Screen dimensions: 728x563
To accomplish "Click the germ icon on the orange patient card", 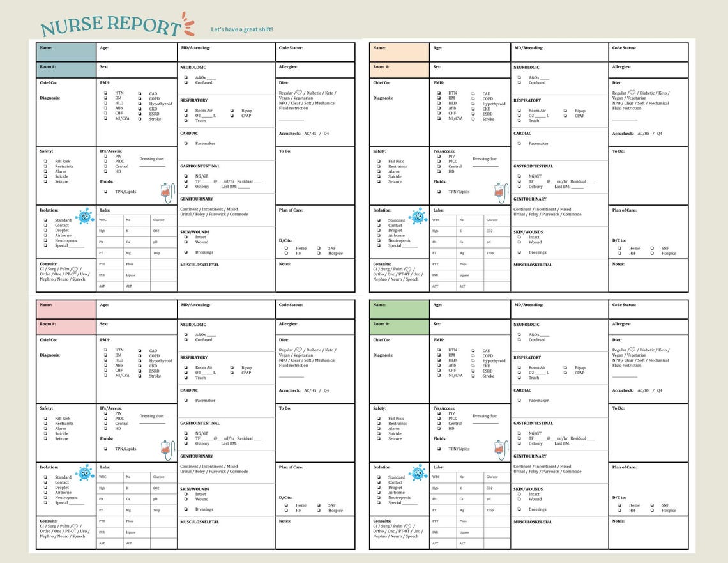I will [x=418, y=217].
